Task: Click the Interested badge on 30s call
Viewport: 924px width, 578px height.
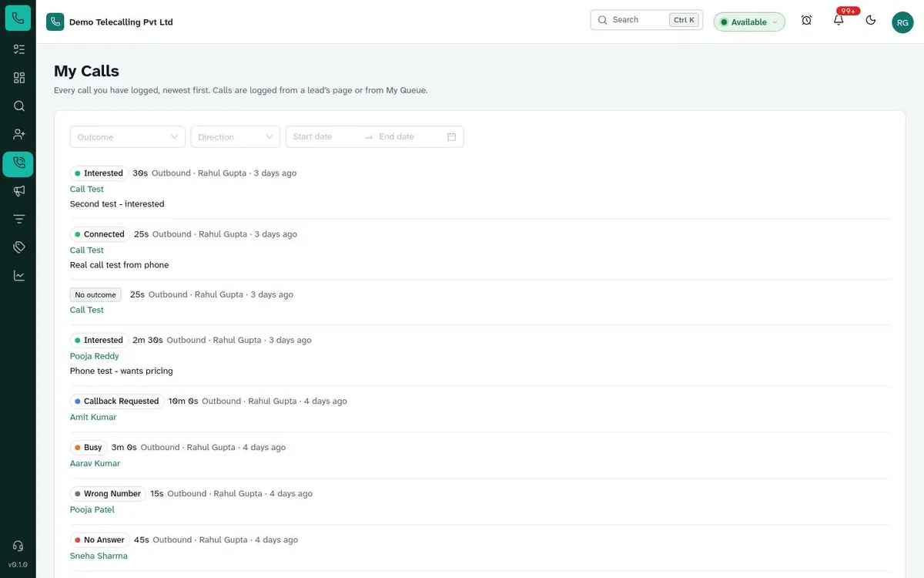Action: 99,173
